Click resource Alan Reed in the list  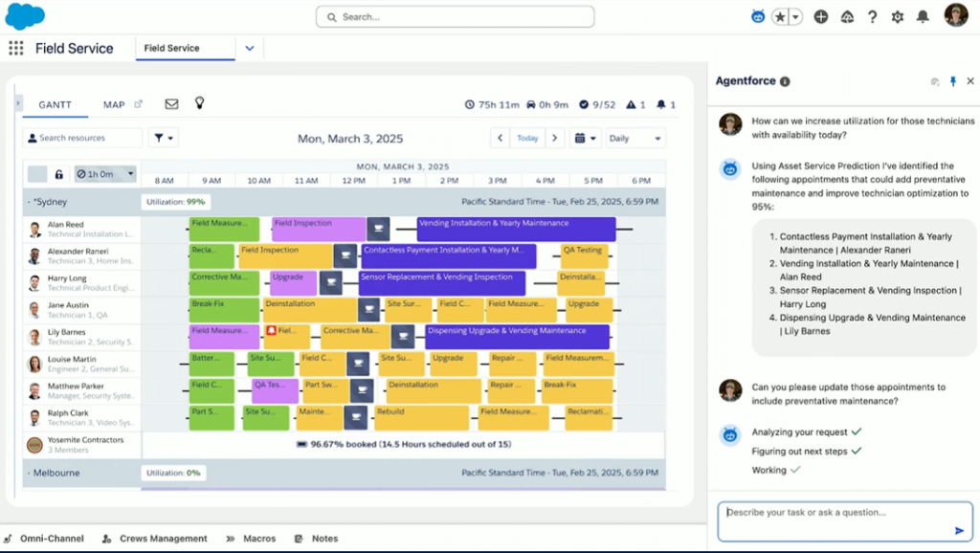82,229
